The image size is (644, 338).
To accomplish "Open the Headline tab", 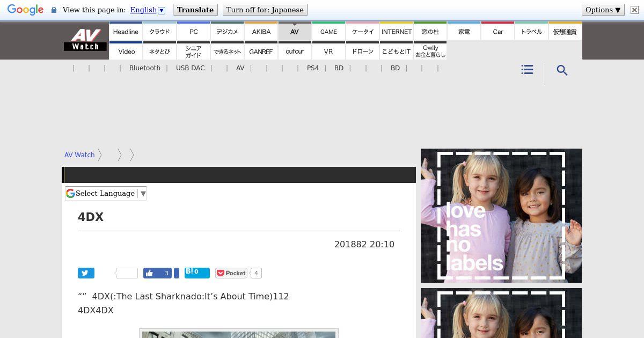I will pos(126,31).
